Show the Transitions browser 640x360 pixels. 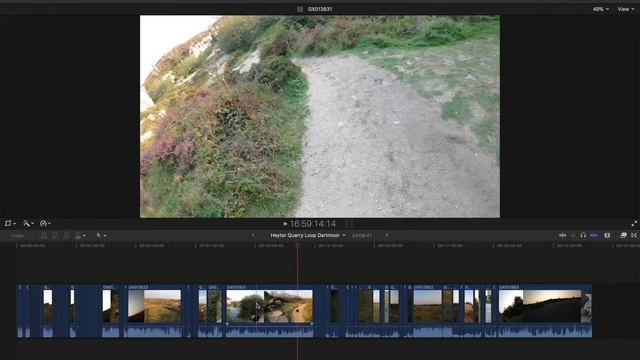click(x=634, y=236)
